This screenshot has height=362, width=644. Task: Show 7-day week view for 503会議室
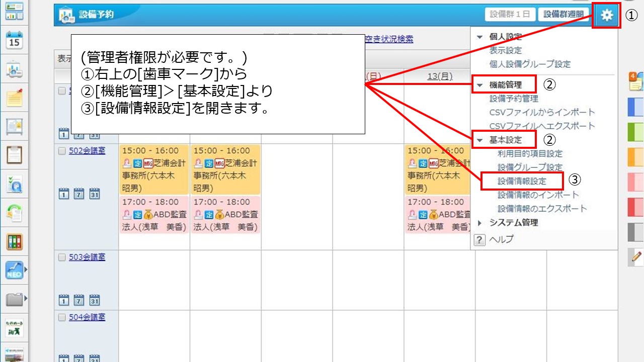click(x=79, y=300)
